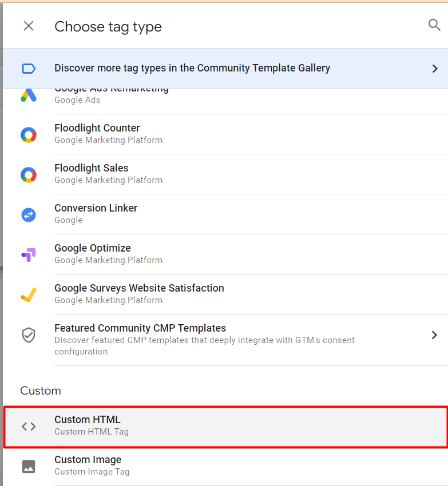Select Google Surveys Website Satisfaction entry
The width and height of the screenshot is (448, 486).
[225, 294]
